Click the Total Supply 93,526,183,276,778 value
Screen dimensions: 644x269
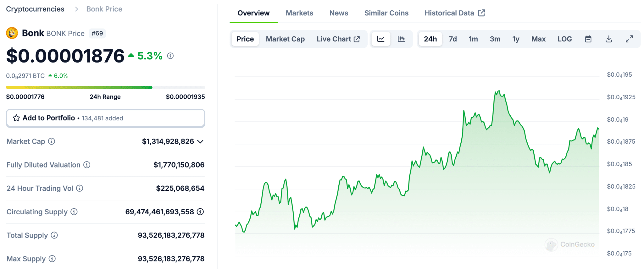click(171, 235)
